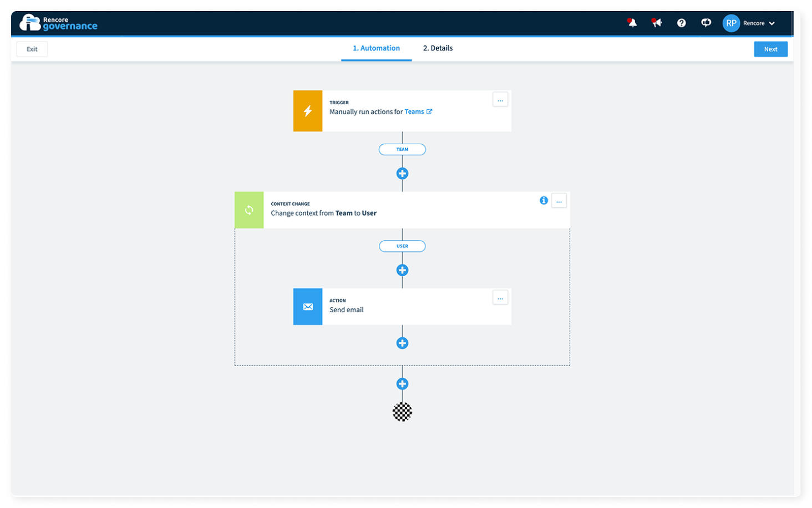Switch to the 2. Details tab
Screen dimensions: 812x508
pos(438,48)
